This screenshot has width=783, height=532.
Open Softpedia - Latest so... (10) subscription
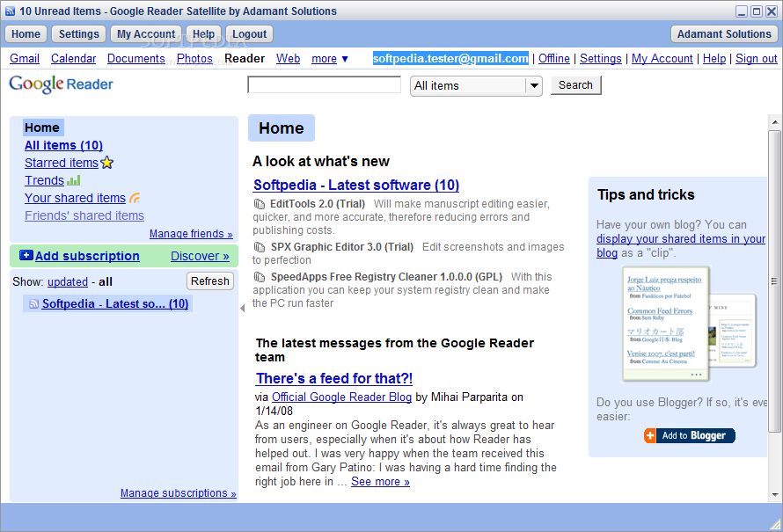115,304
